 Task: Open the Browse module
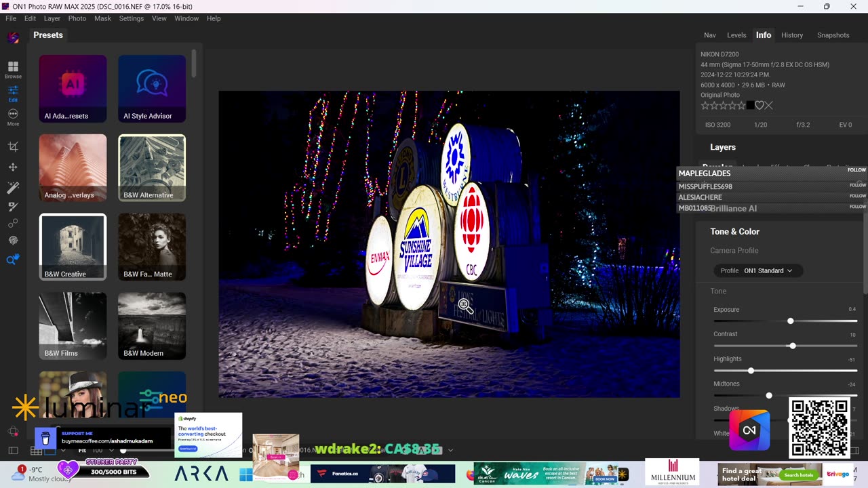[x=13, y=69]
